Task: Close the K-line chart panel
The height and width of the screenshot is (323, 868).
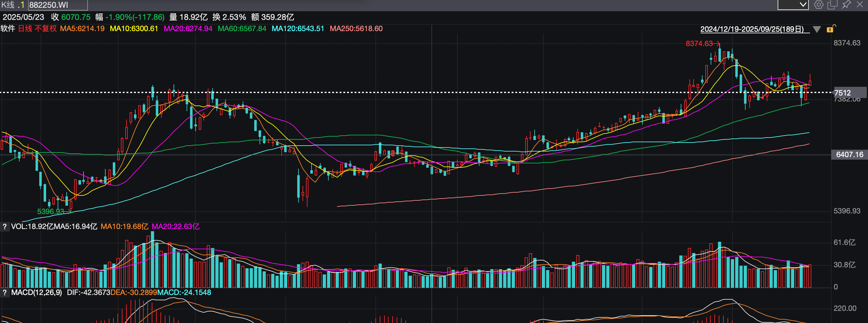Action: tap(860, 5)
